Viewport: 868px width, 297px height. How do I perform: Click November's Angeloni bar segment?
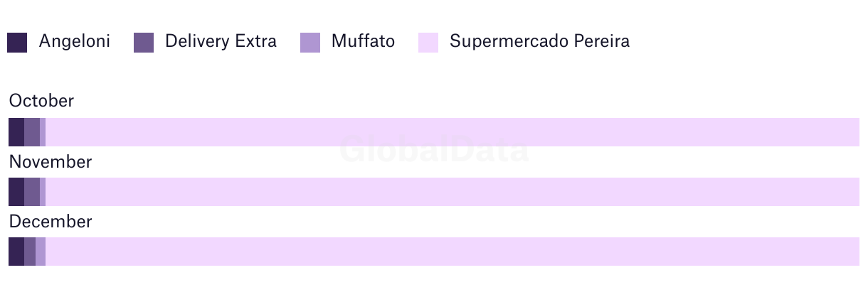16,192
